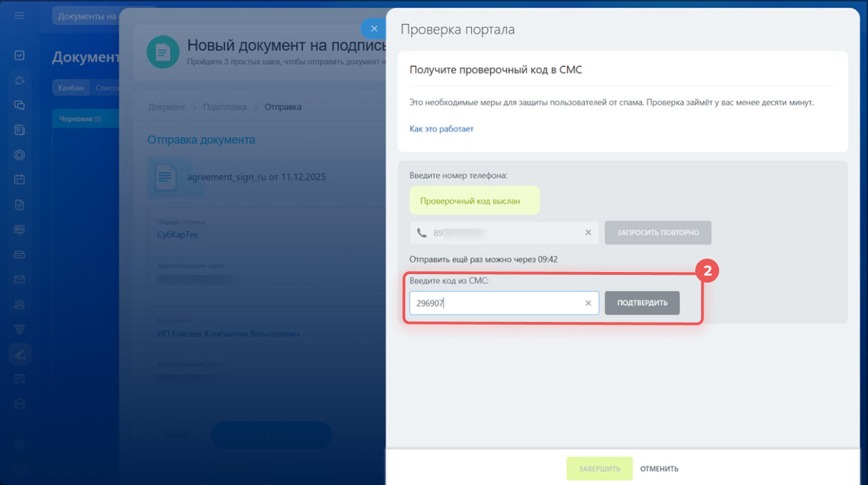Image resolution: width=868 pixels, height=485 pixels.
Task: Open the chat messenger icon in sidebar
Action: point(20,105)
